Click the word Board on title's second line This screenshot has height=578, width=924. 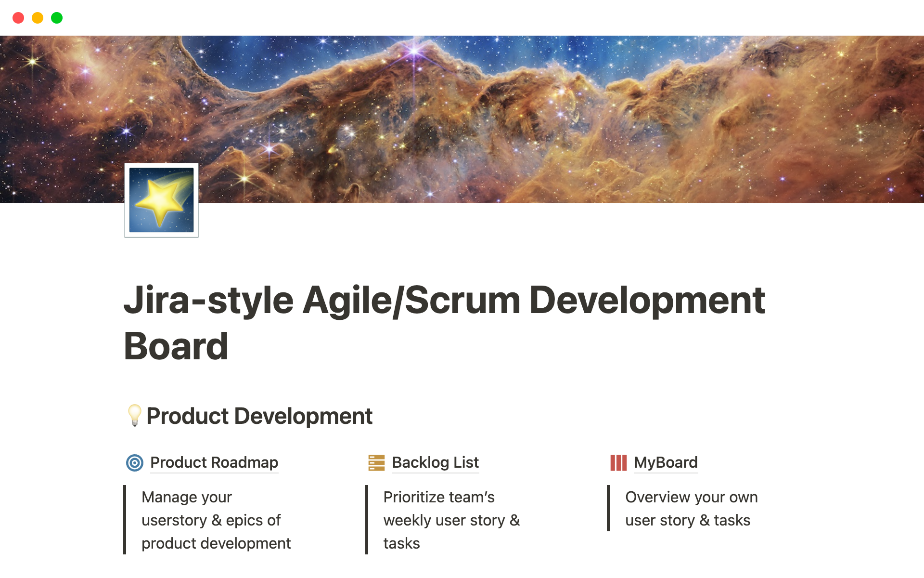[176, 347]
